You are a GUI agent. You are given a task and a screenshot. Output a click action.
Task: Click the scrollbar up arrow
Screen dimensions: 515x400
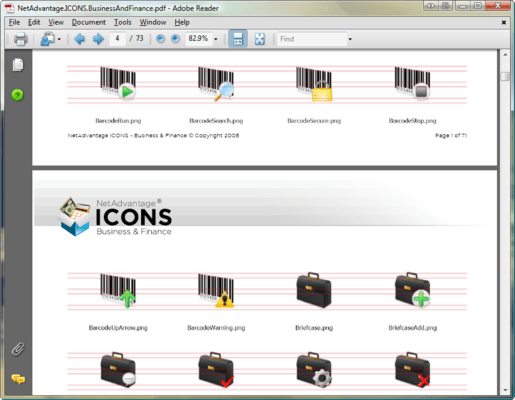click(x=505, y=55)
